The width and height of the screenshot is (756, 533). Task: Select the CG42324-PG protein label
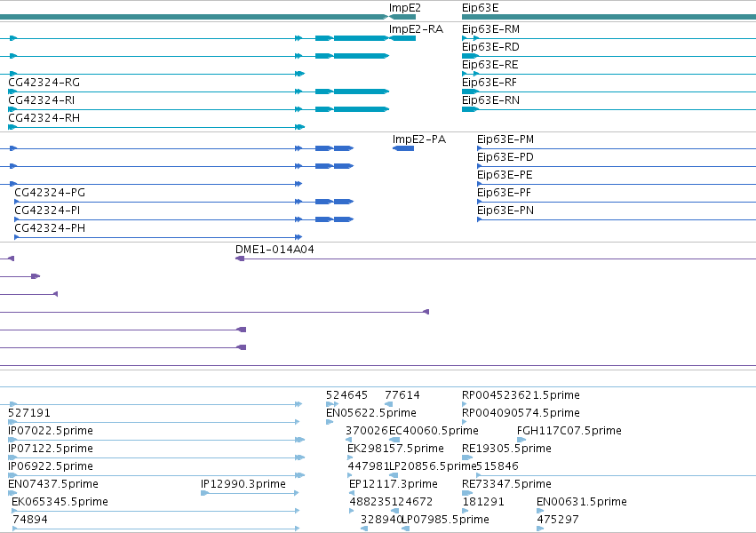[x=50, y=193]
